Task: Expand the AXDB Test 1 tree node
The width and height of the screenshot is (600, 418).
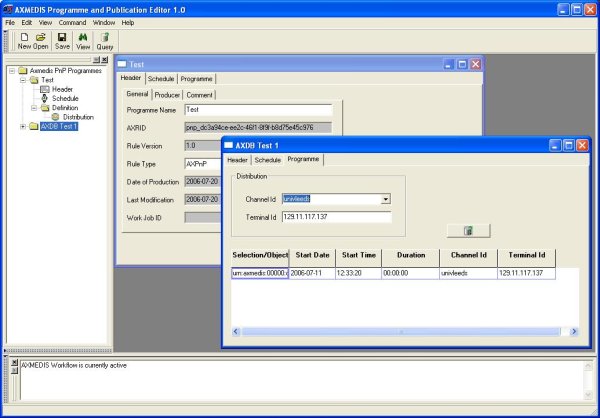Action: (x=23, y=126)
